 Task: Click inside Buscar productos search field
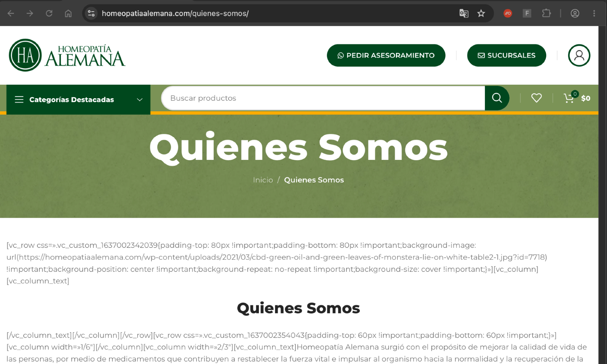323,98
